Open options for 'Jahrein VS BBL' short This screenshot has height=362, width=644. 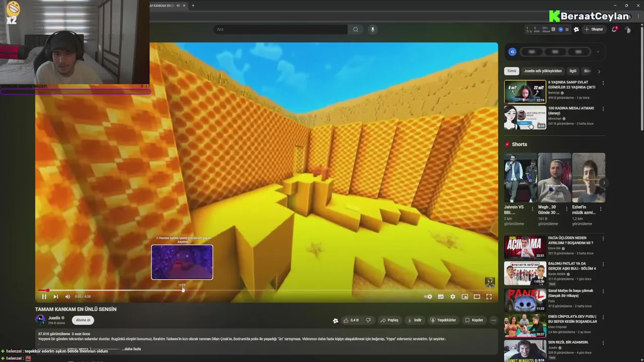pyautogui.click(x=533, y=209)
